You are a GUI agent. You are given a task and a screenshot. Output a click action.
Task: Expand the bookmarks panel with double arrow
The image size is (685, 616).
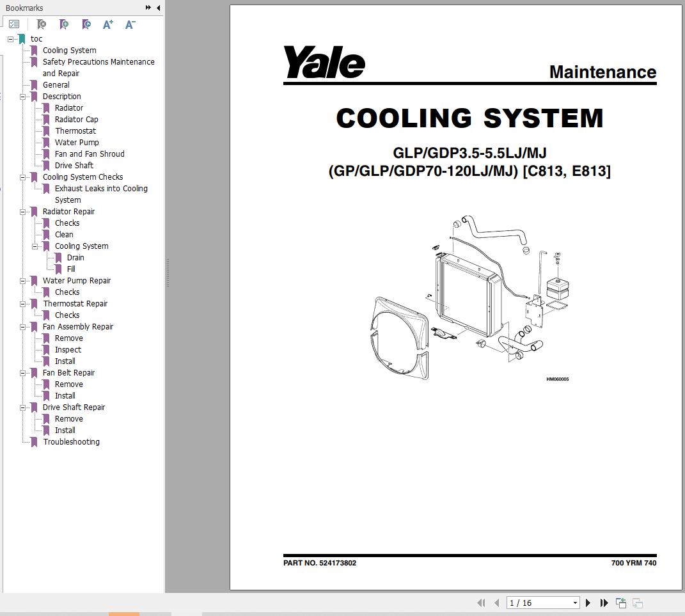pyautogui.click(x=148, y=8)
